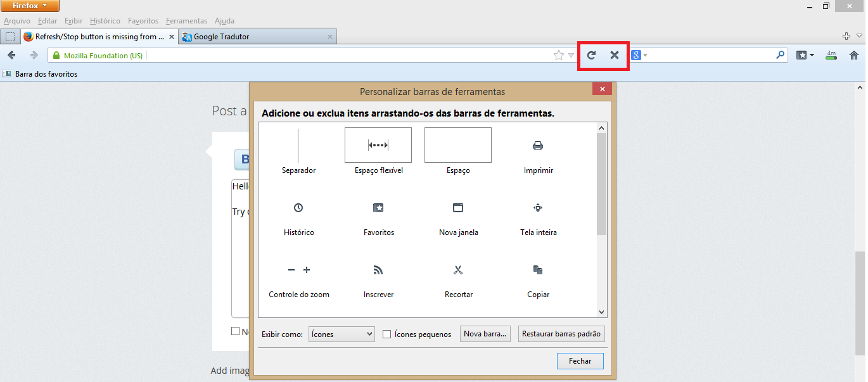Image resolution: width=868 pixels, height=382 pixels.
Task: Close the Google Tradutor tab
Action: 329,37
